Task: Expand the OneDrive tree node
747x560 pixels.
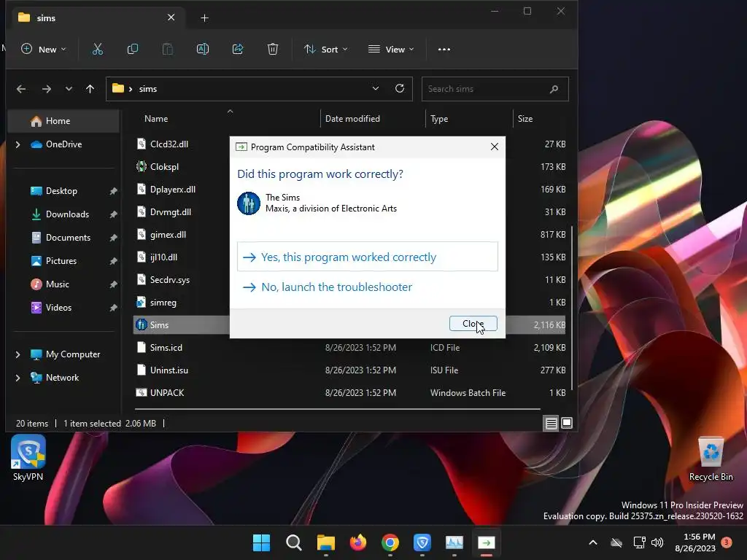Action: point(18,144)
